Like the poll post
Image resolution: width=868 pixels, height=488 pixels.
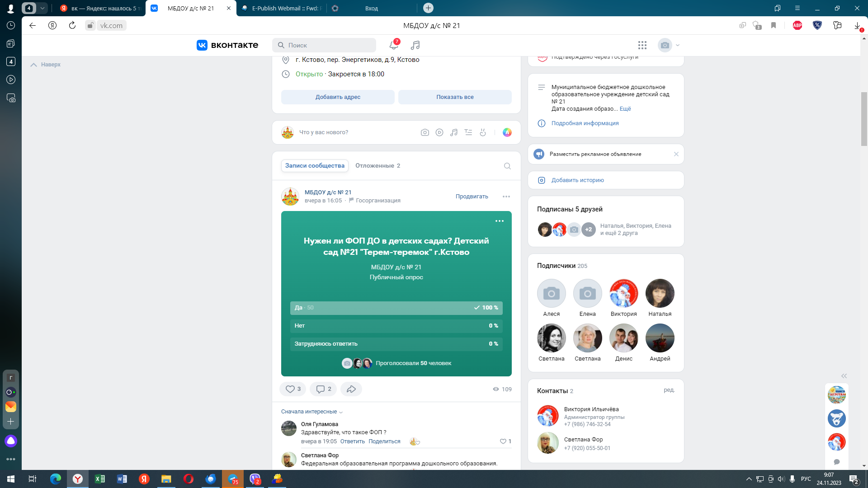293,389
